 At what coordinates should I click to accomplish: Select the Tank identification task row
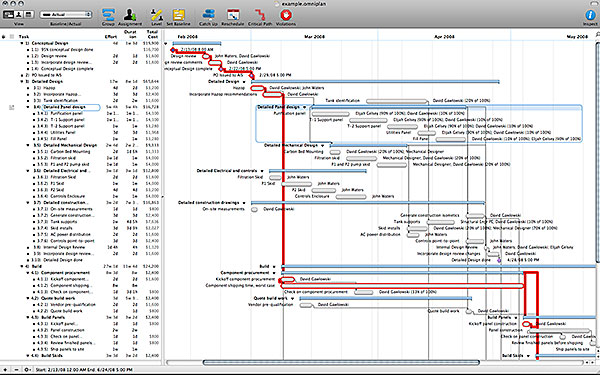80,101
